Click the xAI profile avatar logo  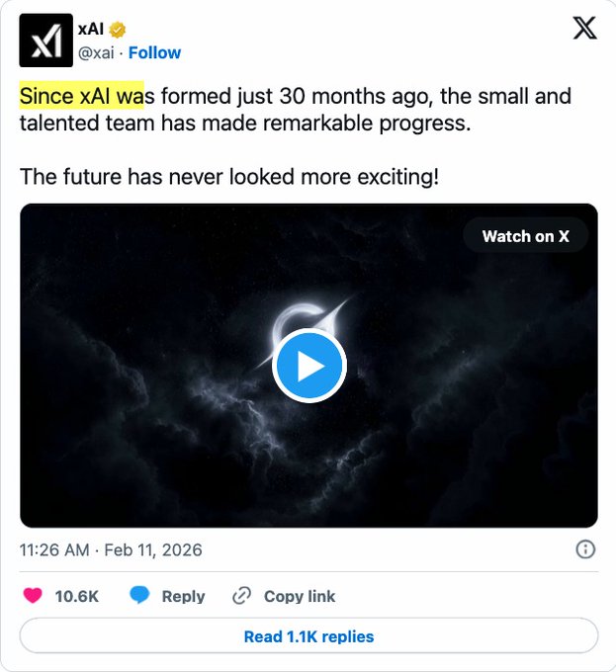[x=45, y=41]
